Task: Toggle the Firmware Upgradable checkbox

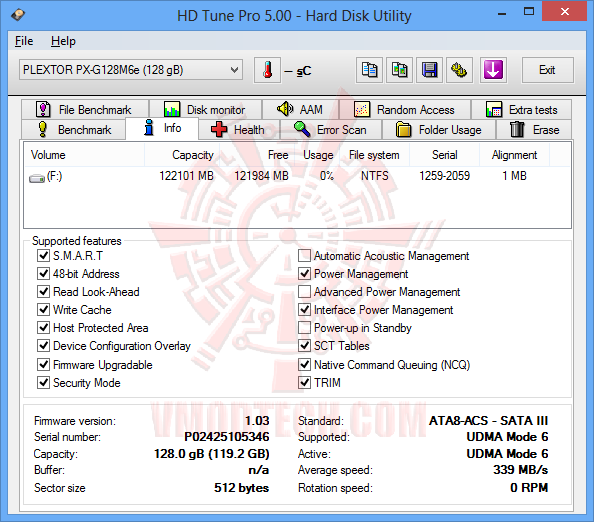Action: [43, 364]
